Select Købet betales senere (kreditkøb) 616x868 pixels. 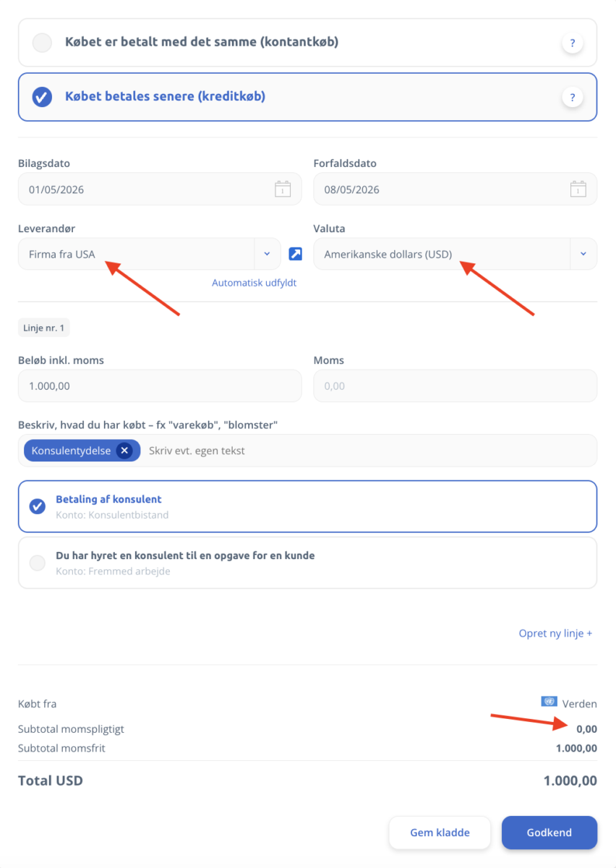307,97
